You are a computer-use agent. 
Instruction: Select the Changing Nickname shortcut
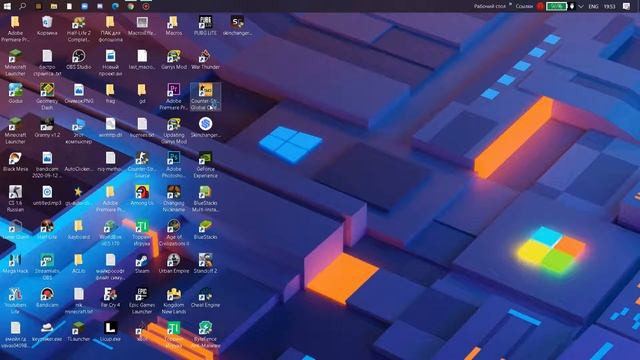(x=174, y=198)
